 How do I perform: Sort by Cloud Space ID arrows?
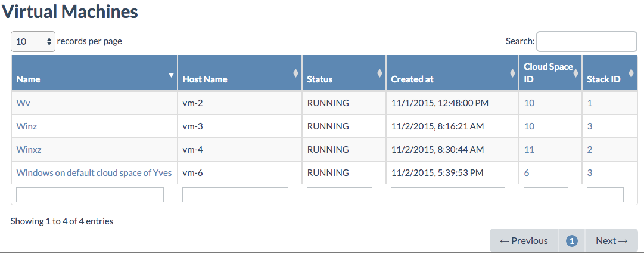pos(575,73)
